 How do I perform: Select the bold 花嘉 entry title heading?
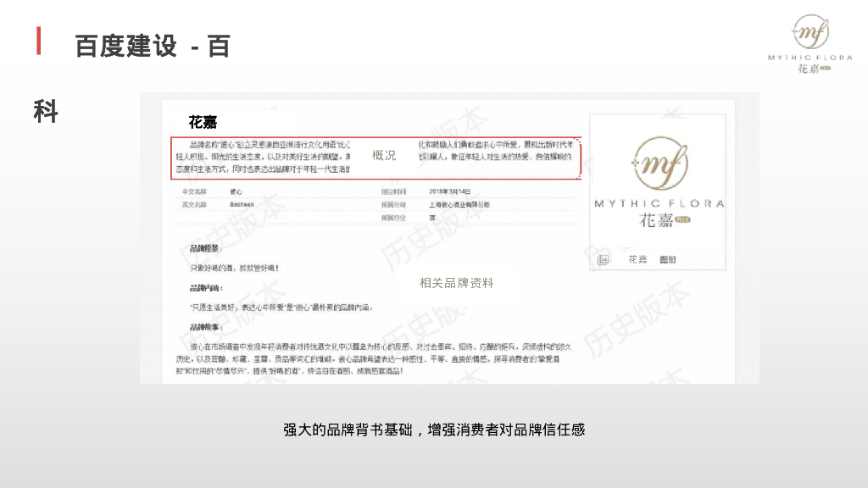click(x=203, y=122)
